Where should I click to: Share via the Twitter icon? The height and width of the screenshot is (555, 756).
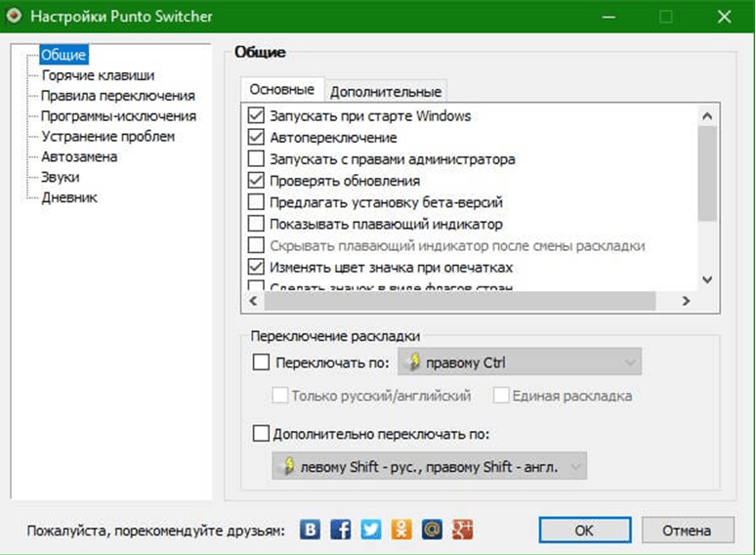point(370,530)
